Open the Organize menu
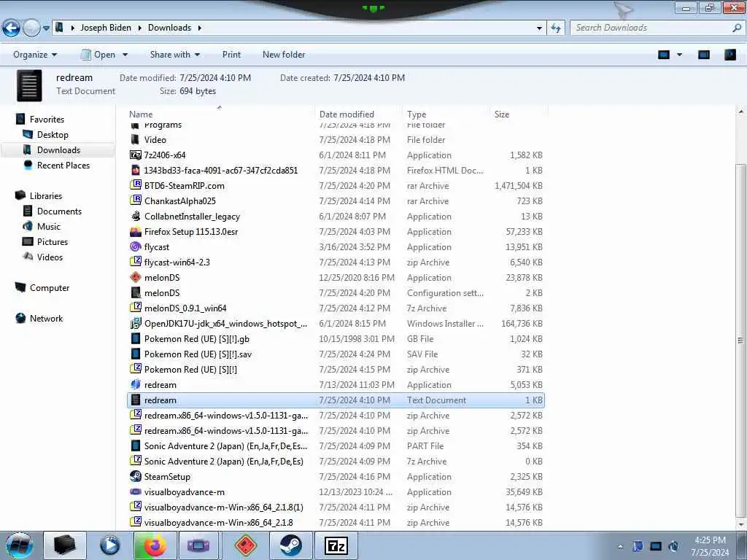 pyautogui.click(x=35, y=55)
